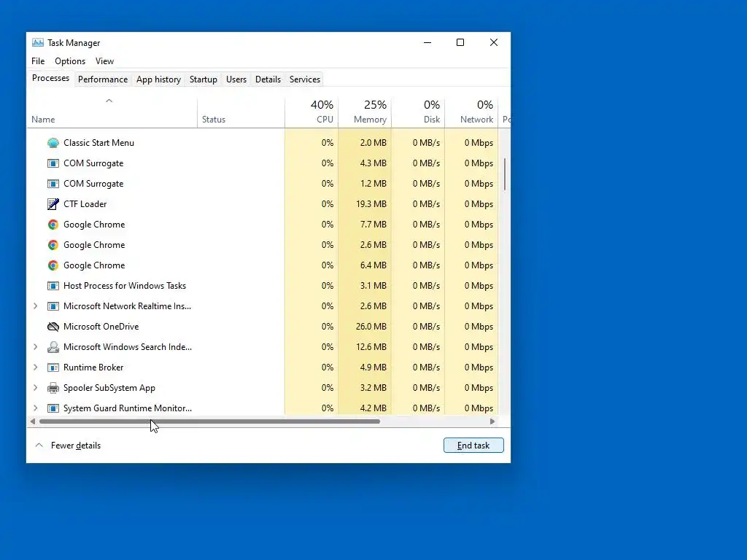Select the CTF Loader process name

pyautogui.click(x=85, y=204)
